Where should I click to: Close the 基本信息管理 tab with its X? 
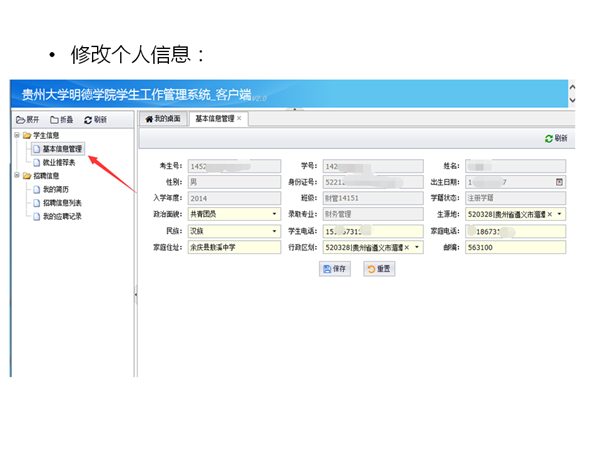(x=239, y=119)
